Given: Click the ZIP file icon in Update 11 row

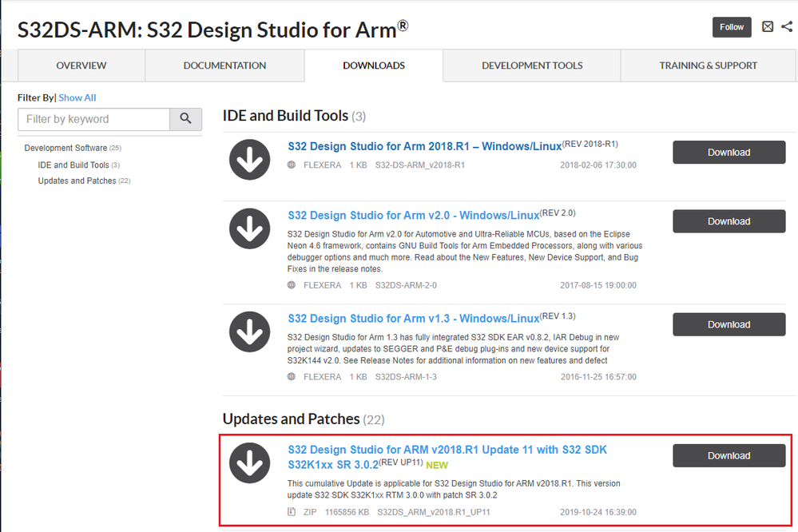Looking at the screenshot, I should pos(292,512).
